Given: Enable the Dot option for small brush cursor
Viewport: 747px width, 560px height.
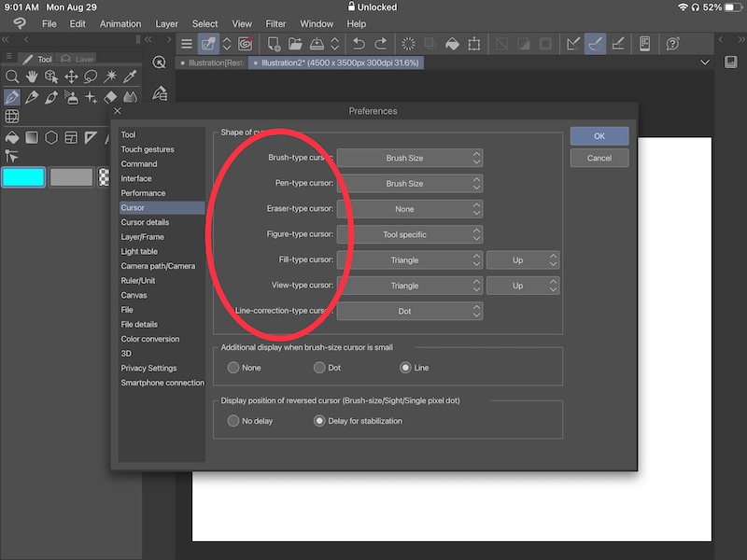Looking at the screenshot, I should (x=318, y=367).
